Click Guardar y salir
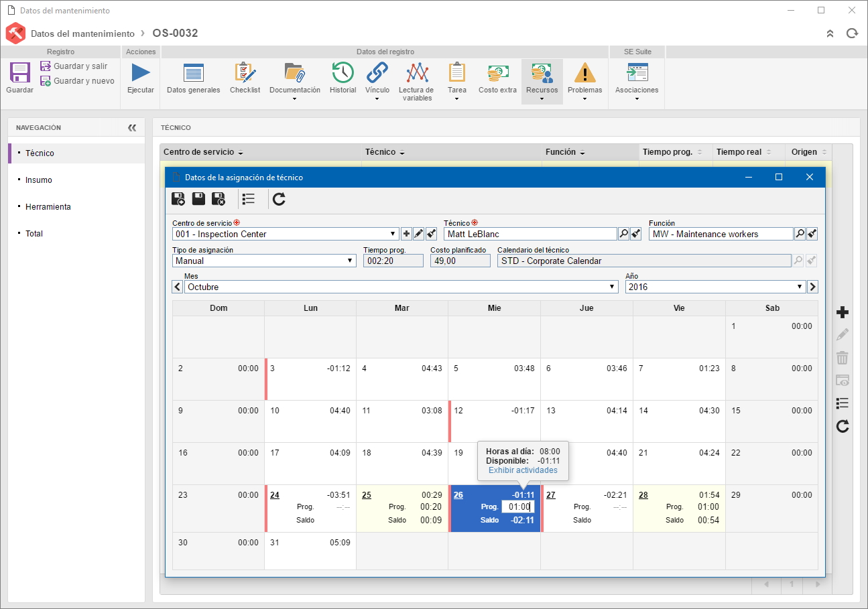Viewport: 868px width, 609px height. tap(74, 66)
